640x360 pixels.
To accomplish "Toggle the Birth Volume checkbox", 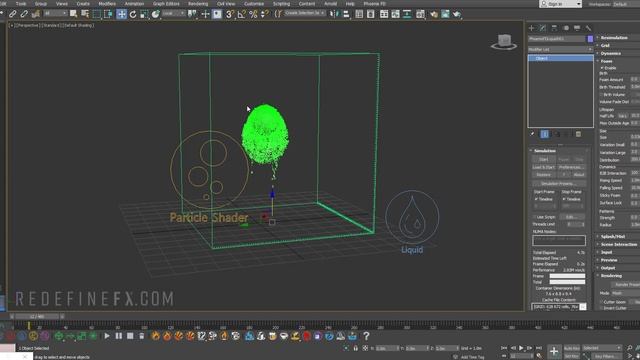I will [602, 94].
